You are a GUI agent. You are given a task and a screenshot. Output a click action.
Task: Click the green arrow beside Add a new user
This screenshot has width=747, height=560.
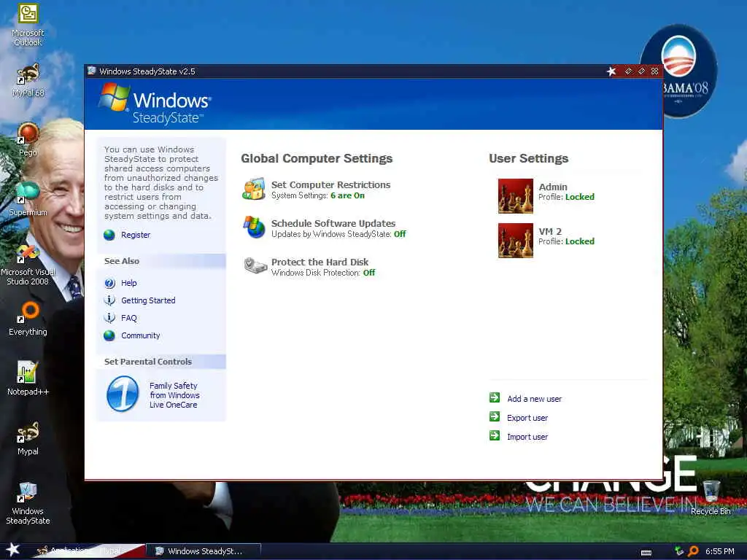click(495, 397)
